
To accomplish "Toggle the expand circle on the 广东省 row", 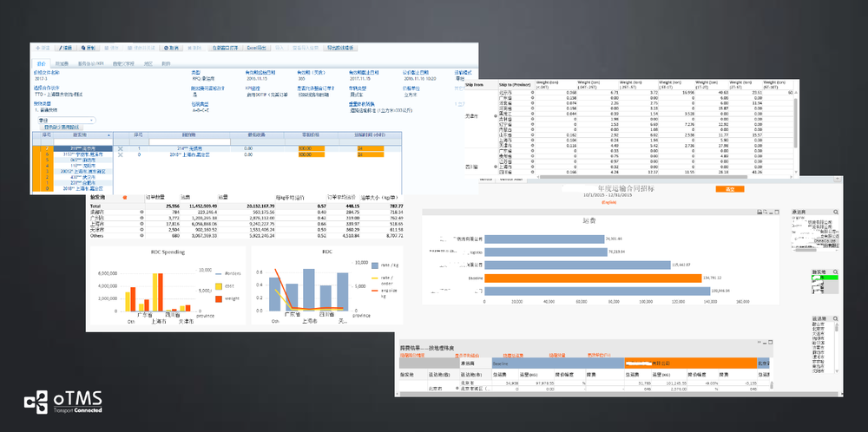I will click(141, 216).
